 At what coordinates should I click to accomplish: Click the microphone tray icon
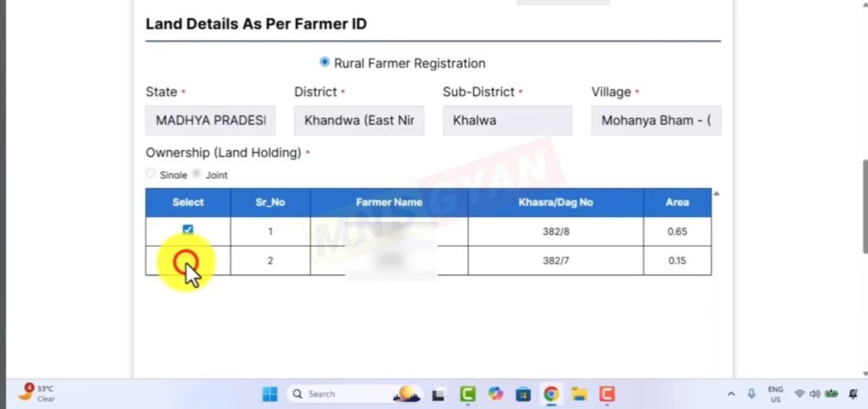point(751,394)
